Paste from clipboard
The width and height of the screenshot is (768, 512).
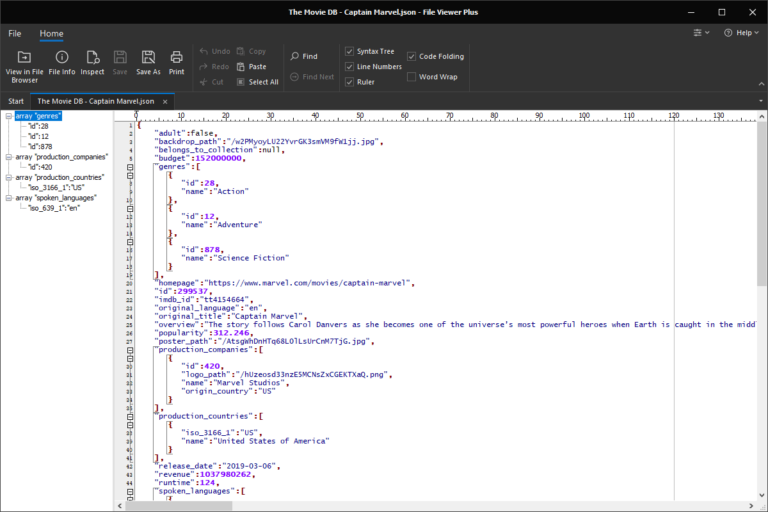(252, 67)
